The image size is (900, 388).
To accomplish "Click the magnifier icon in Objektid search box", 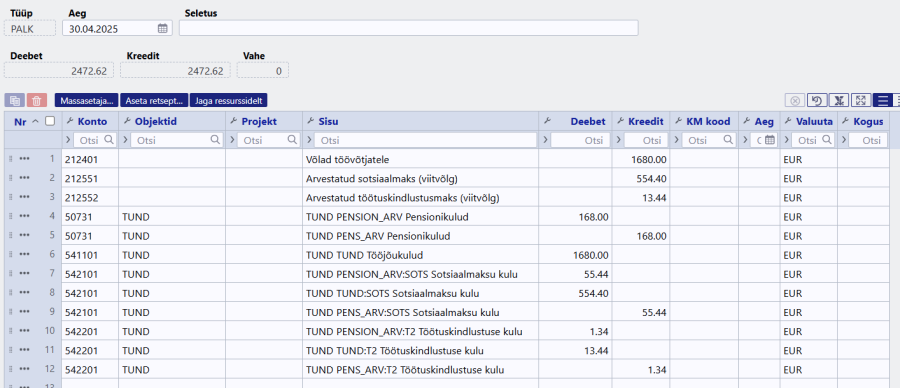I will pos(215,139).
